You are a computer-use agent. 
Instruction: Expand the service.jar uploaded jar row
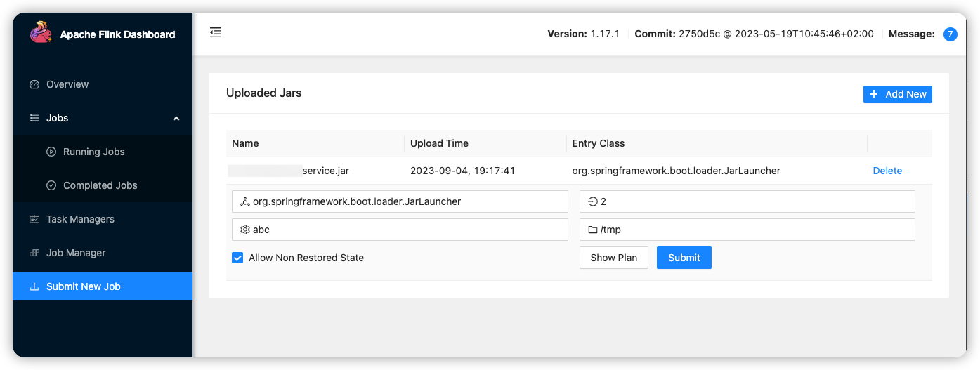point(325,171)
